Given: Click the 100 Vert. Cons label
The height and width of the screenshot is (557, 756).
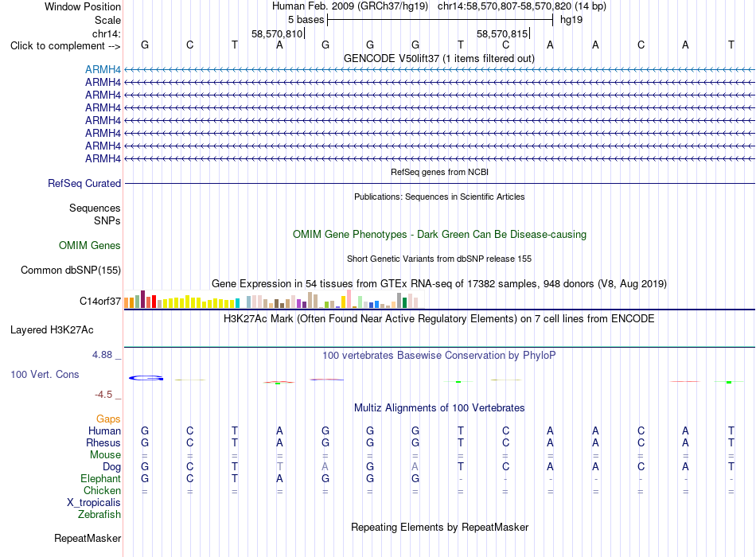Looking at the screenshot, I should tap(45, 374).
